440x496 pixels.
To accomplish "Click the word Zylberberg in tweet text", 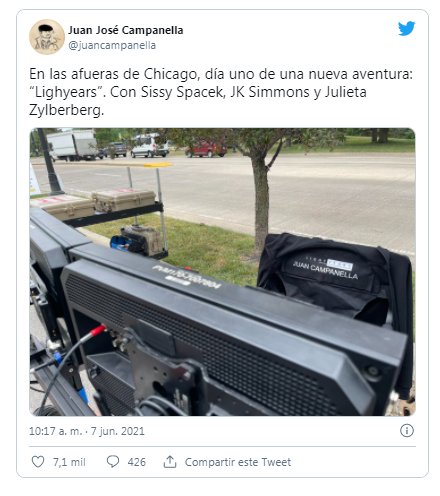I will (66, 110).
